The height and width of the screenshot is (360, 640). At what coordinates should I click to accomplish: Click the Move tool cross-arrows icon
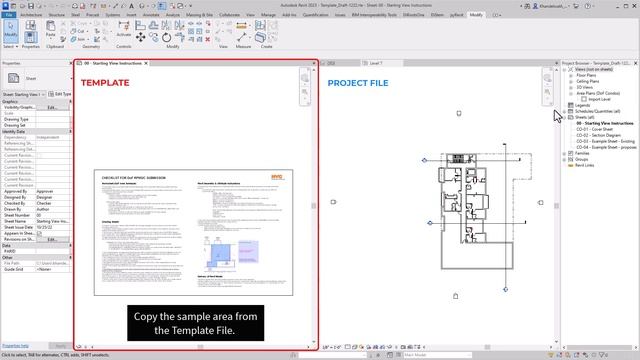[140, 38]
